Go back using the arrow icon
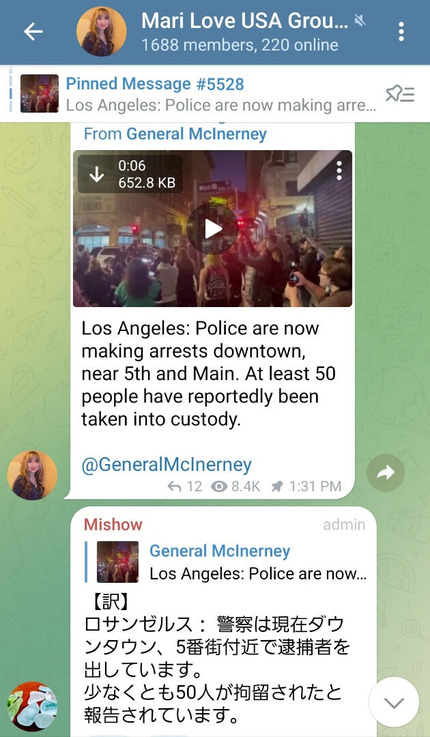430x737 pixels. pyautogui.click(x=33, y=31)
